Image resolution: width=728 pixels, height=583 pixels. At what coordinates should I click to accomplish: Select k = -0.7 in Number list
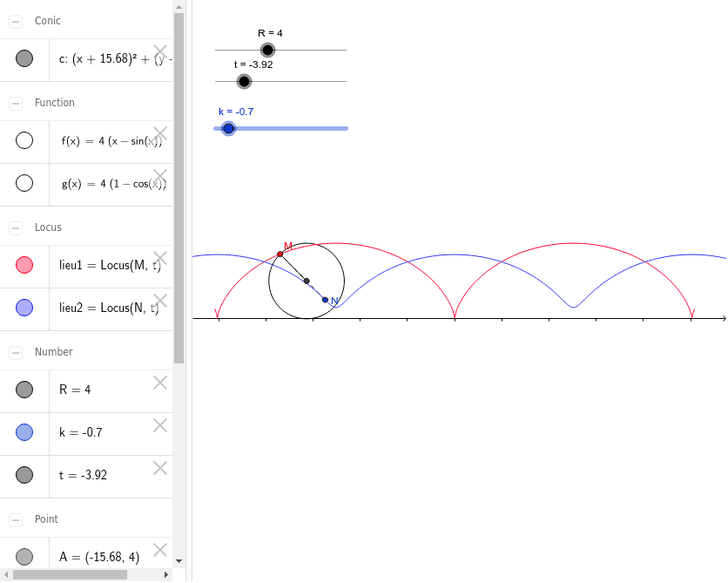click(x=81, y=432)
